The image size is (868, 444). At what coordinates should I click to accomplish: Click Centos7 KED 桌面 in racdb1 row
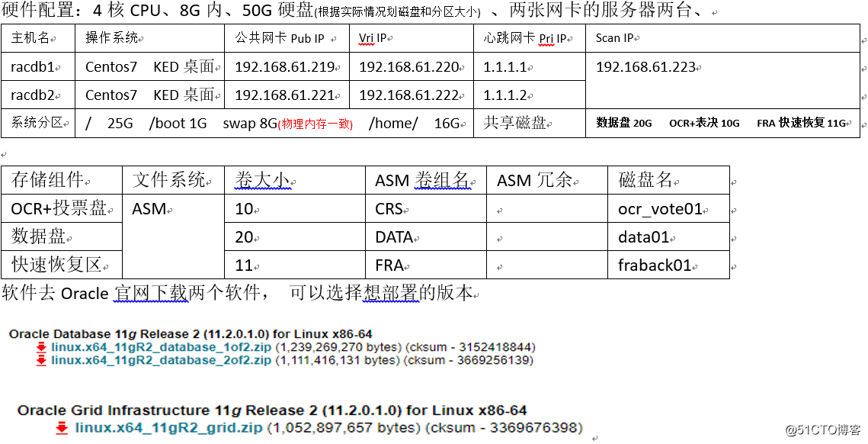(149, 67)
